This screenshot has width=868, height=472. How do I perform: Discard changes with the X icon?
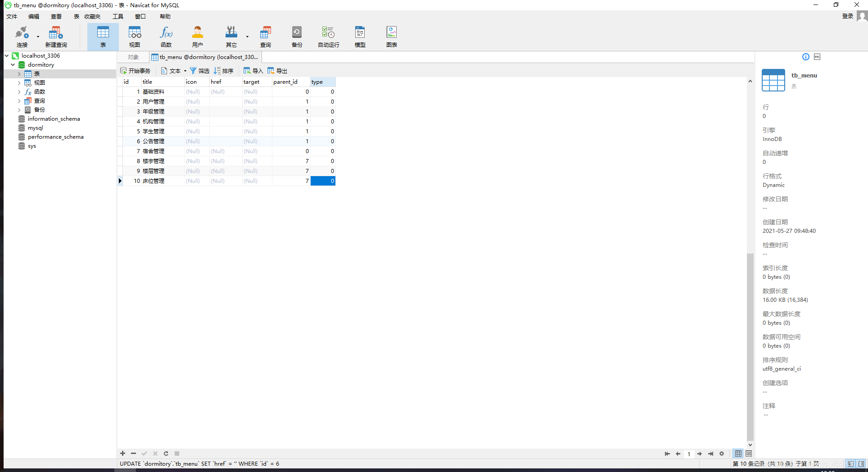pyautogui.click(x=155, y=454)
